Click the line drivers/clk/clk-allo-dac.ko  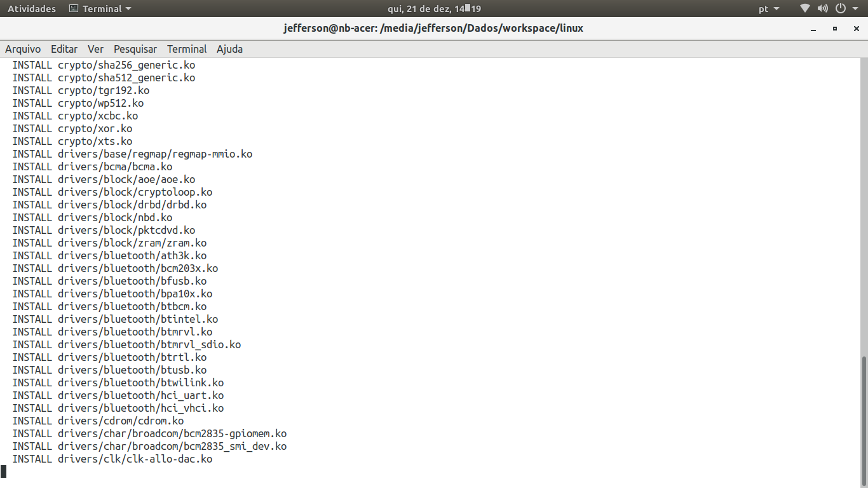tap(112, 459)
